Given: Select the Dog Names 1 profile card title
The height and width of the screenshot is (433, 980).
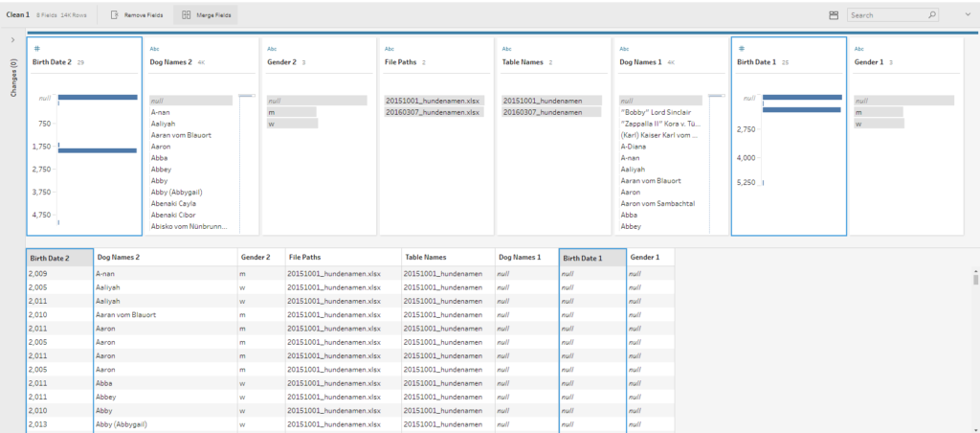Looking at the screenshot, I should pos(640,62).
